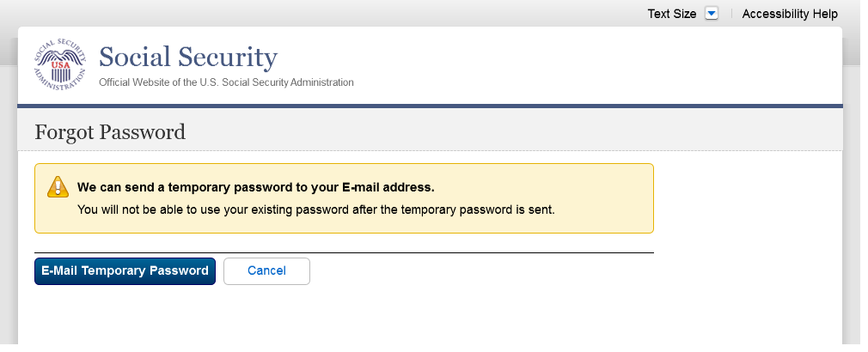Click the separator beside Accessibility Help
868x352 pixels.
(731, 14)
